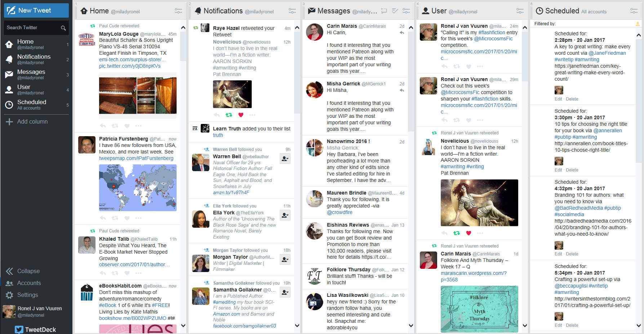Delete the 4:32pm scheduled tweet
This screenshot has height=334, width=644.
pos(572,254)
